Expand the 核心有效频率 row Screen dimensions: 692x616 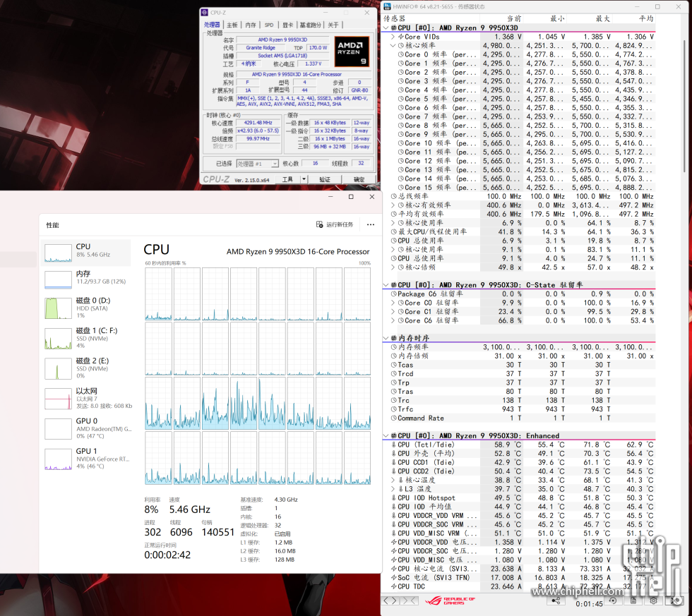tap(393, 205)
